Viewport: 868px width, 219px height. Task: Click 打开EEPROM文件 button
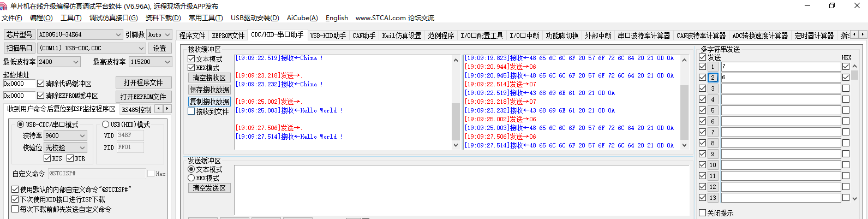pyautogui.click(x=143, y=97)
